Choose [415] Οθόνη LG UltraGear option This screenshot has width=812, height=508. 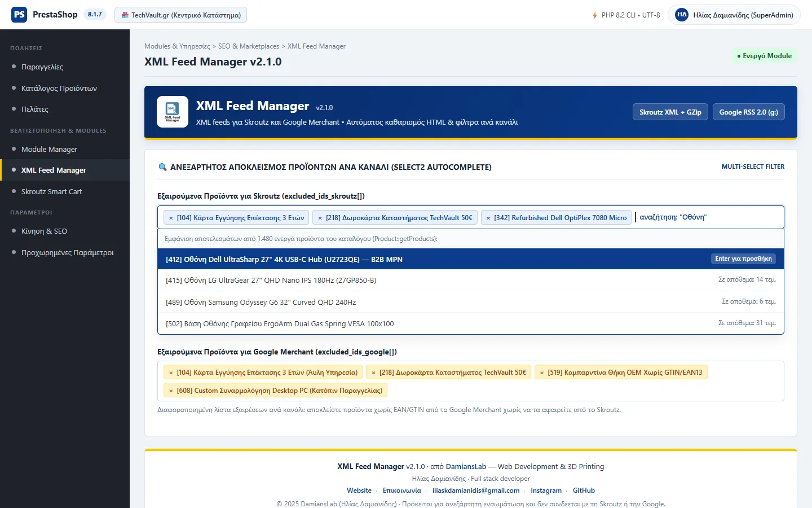coord(471,280)
